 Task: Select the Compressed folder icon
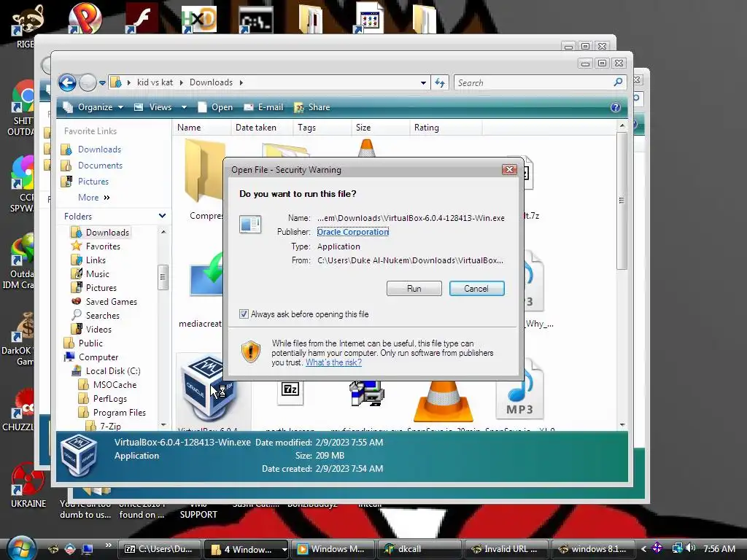click(205, 171)
